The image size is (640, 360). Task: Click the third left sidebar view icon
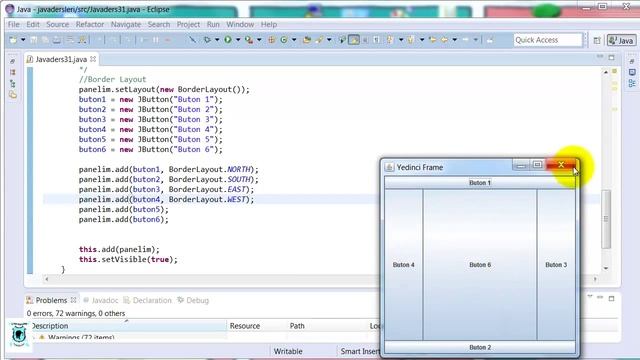coord(13,84)
